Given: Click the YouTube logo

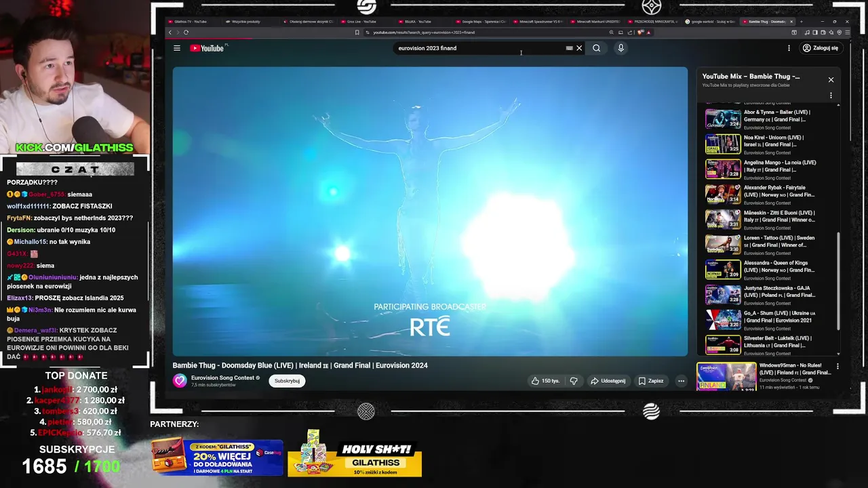Looking at the screenshot, I should (207, 48).
